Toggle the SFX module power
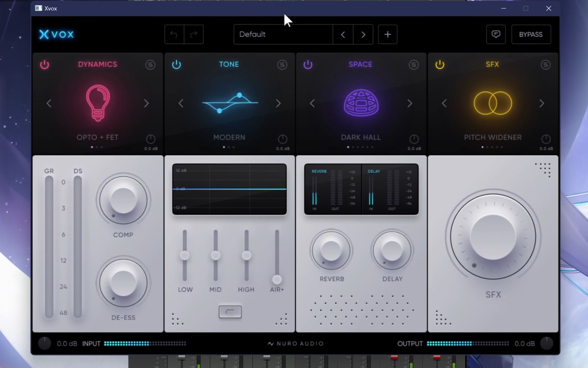 [440, 64]
